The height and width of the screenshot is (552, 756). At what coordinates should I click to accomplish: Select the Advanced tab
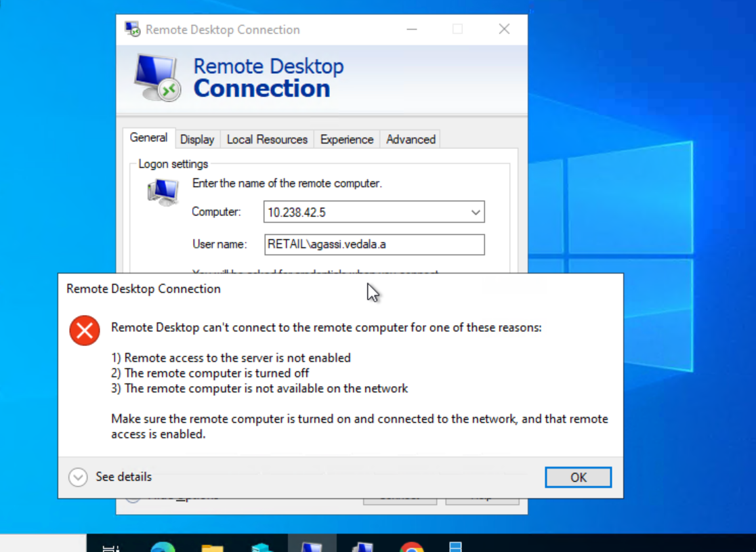(410, 139)
